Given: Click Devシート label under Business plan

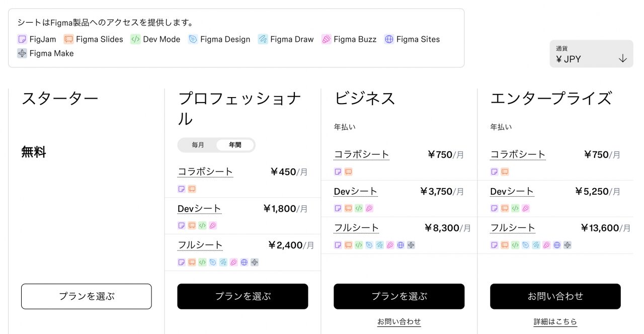Looking at the screenshot, I should point(356,191).
